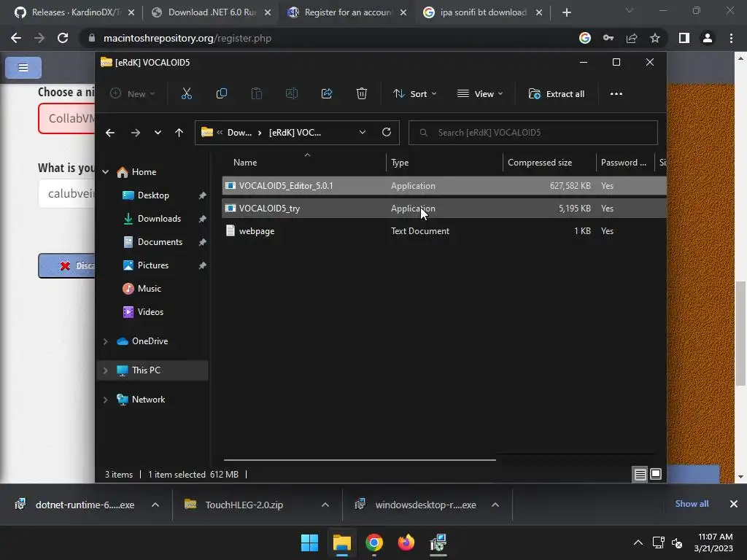Open Chrome three-dot menu
747x560 pixels.
click(731, 38)
